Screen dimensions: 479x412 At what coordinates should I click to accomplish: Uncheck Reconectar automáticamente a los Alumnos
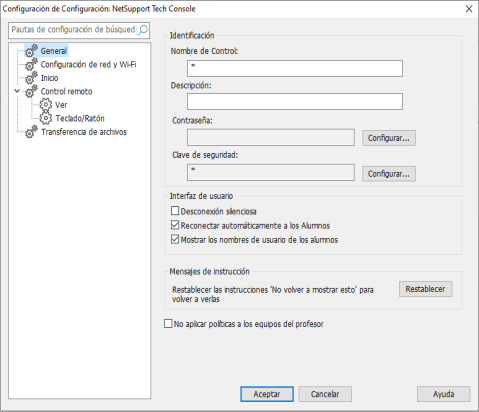[175, 225]
